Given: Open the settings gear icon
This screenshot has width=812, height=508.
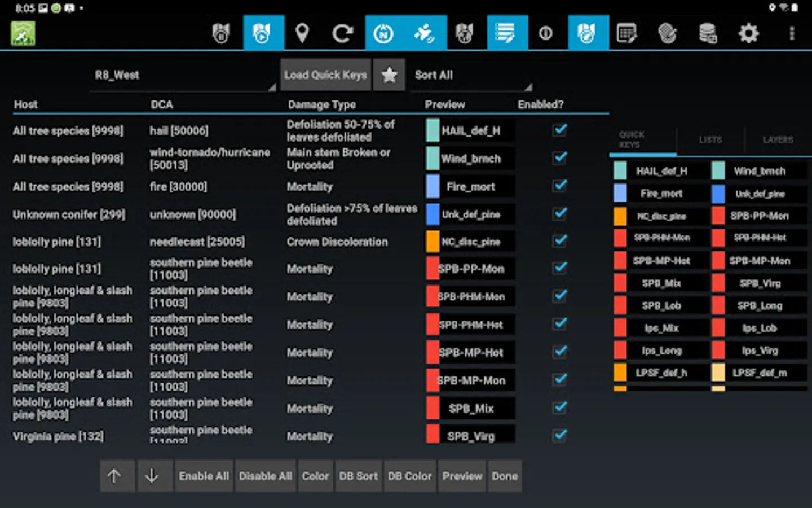Looking at the screenshot, I should (748, 33).
